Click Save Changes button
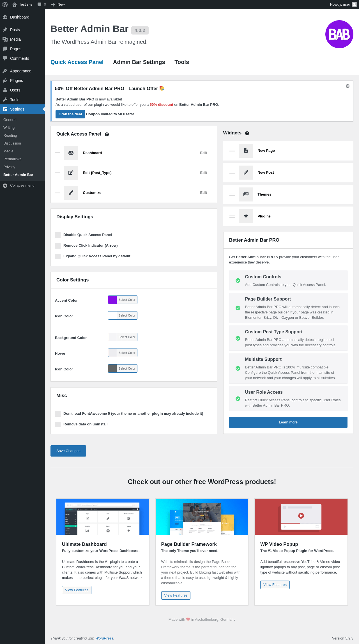 pyautogui.click(x=68, y=451)
